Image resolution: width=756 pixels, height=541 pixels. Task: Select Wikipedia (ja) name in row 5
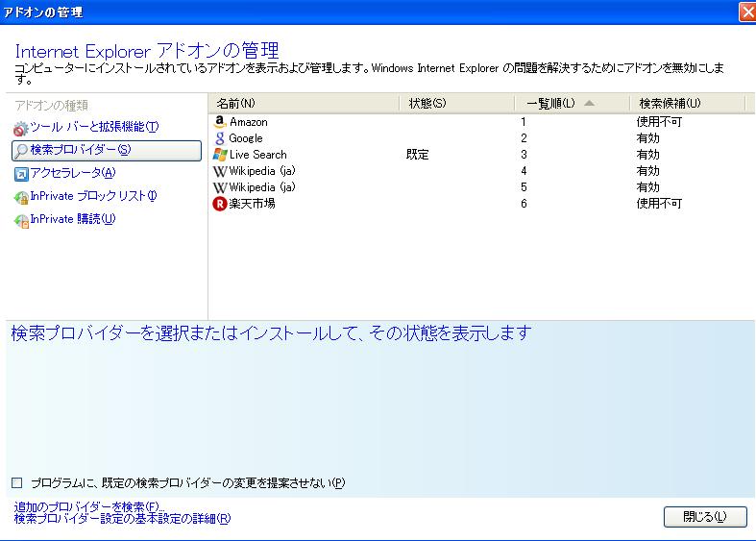[x=262, y=187]
